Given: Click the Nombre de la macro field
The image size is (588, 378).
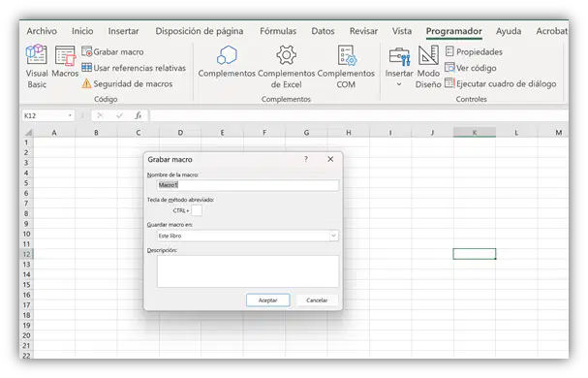Looking at the screenshot, I should coord(248,185).
